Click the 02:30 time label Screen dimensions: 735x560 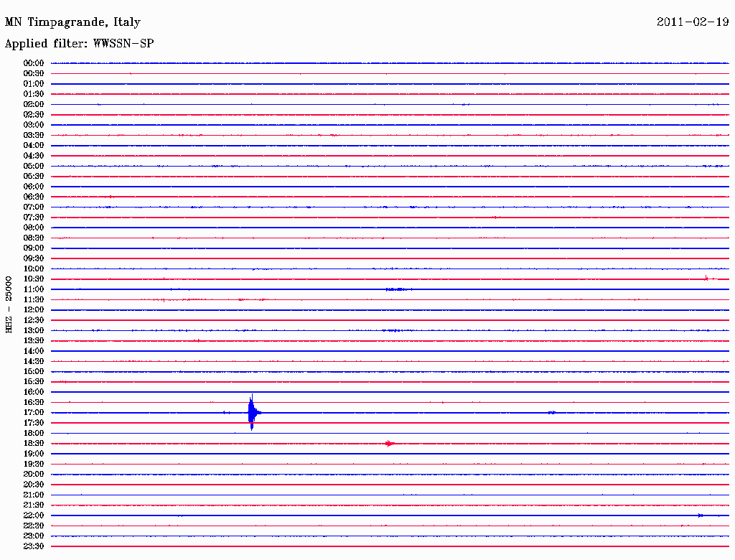34,114
